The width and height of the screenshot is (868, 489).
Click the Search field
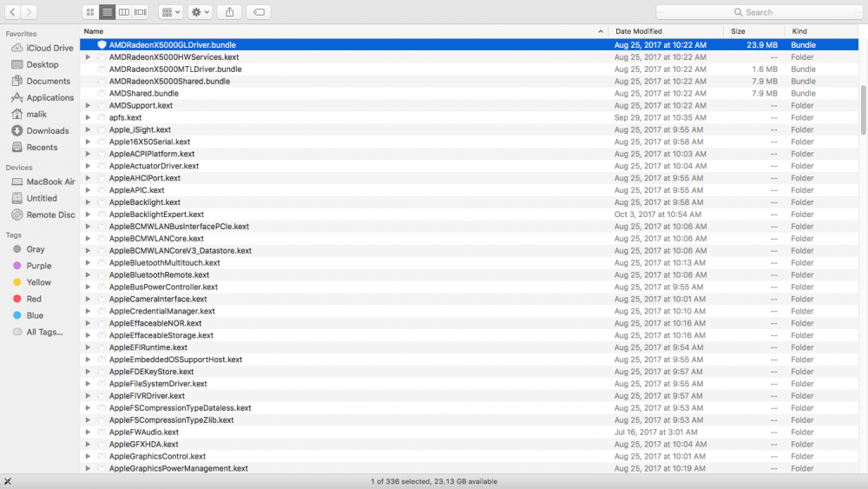(758, 12)
